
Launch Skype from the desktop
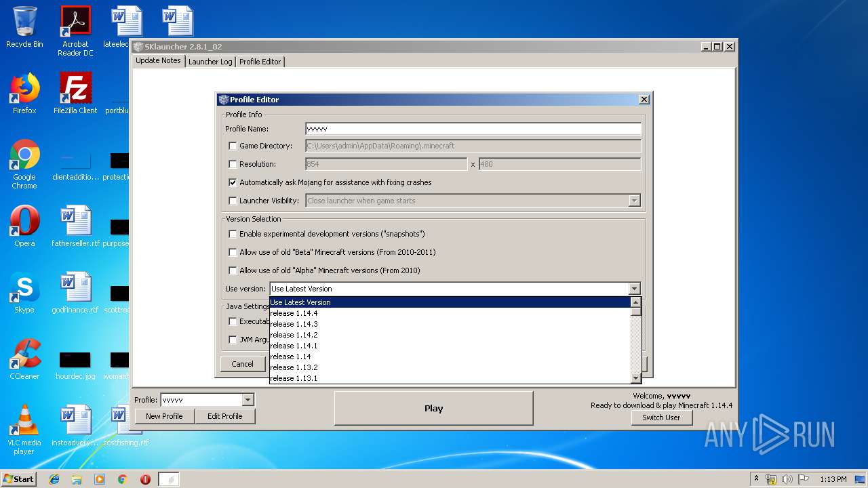[x=24, y=293]
